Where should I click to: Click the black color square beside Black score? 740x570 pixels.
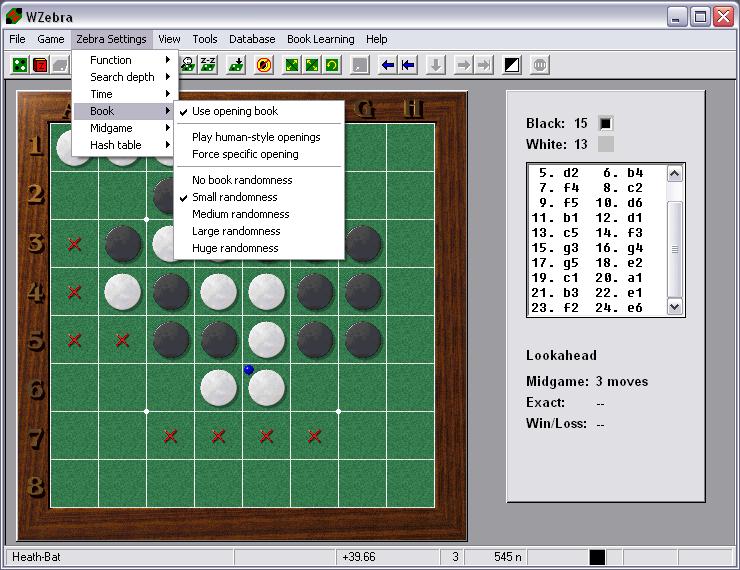click(606, 124)
